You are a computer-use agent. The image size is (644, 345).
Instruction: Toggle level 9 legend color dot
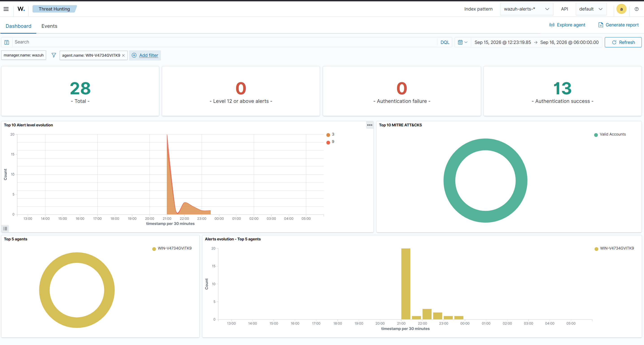[x=328, y=142]
